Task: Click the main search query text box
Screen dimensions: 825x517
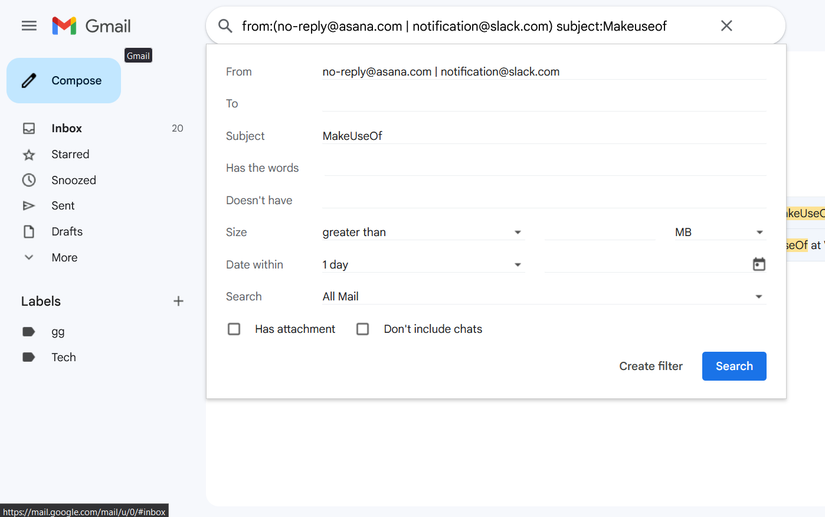Action: point(454,26)
